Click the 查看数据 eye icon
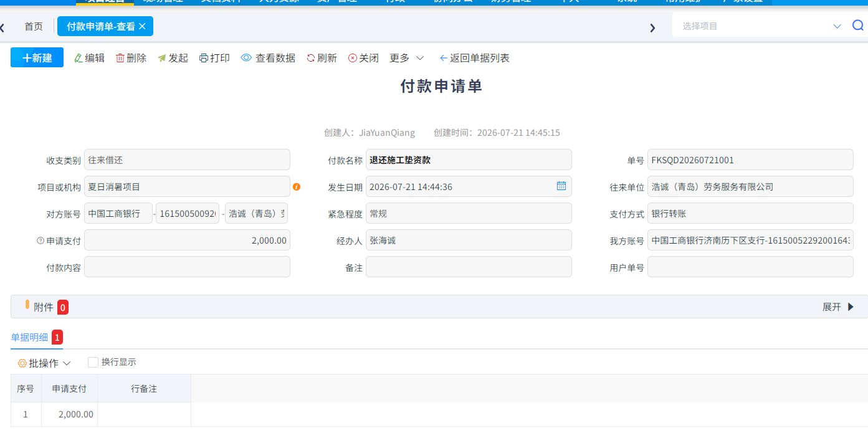The width and height of the screenshot is (868, 438). pyautogui.click(x=246, y=58)
